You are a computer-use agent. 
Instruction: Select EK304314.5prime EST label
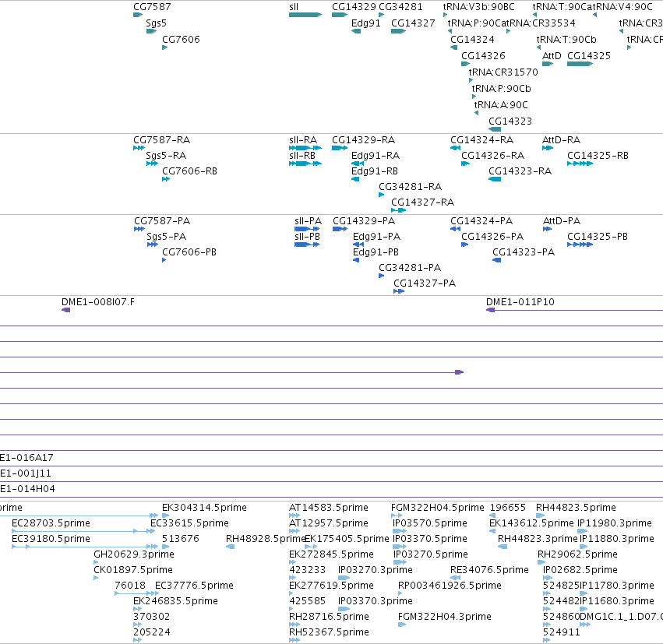coord(204,508)
